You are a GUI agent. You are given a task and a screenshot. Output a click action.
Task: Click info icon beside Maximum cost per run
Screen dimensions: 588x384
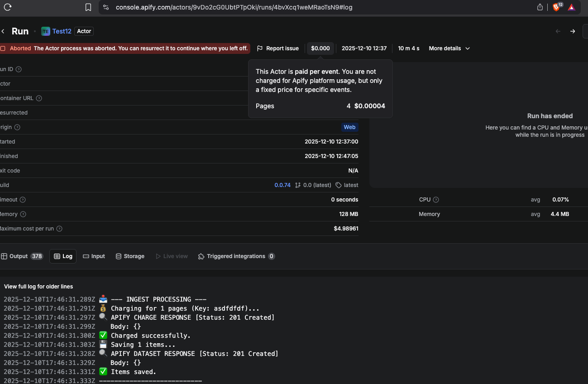click(x=59, y=229)
